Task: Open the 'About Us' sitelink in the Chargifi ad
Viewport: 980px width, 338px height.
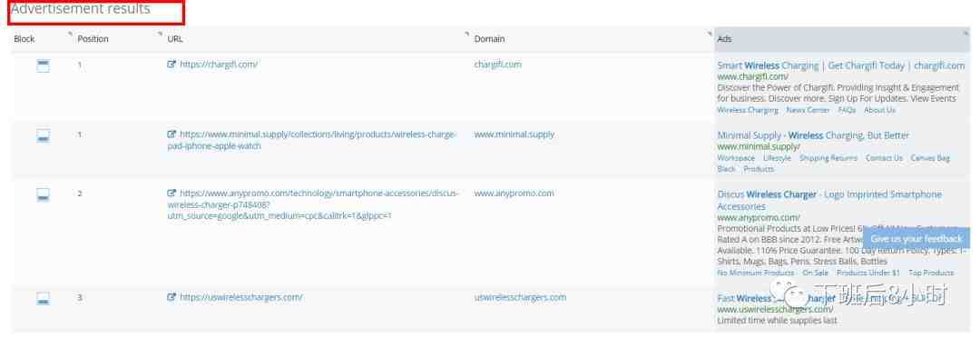Action: (879, 110)
